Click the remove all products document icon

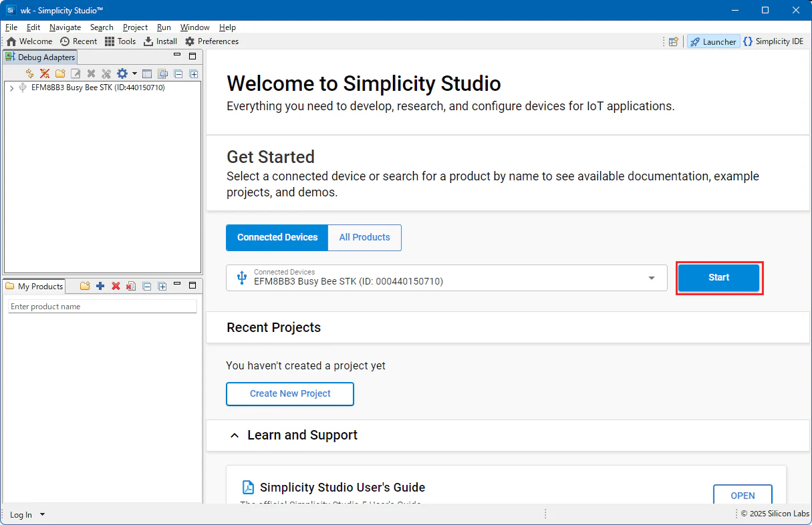(x=131, y=286)
